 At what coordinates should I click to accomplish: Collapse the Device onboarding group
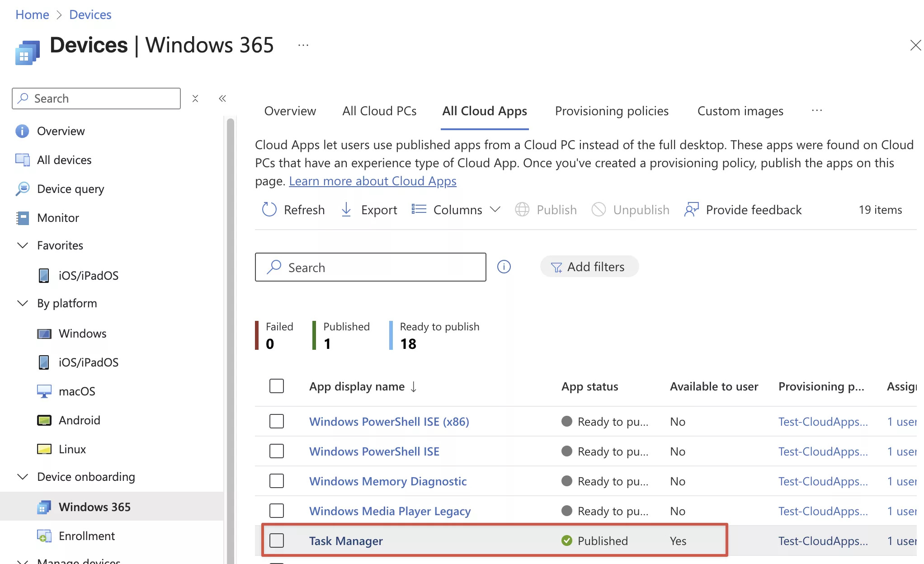click(x=23, y=477)
